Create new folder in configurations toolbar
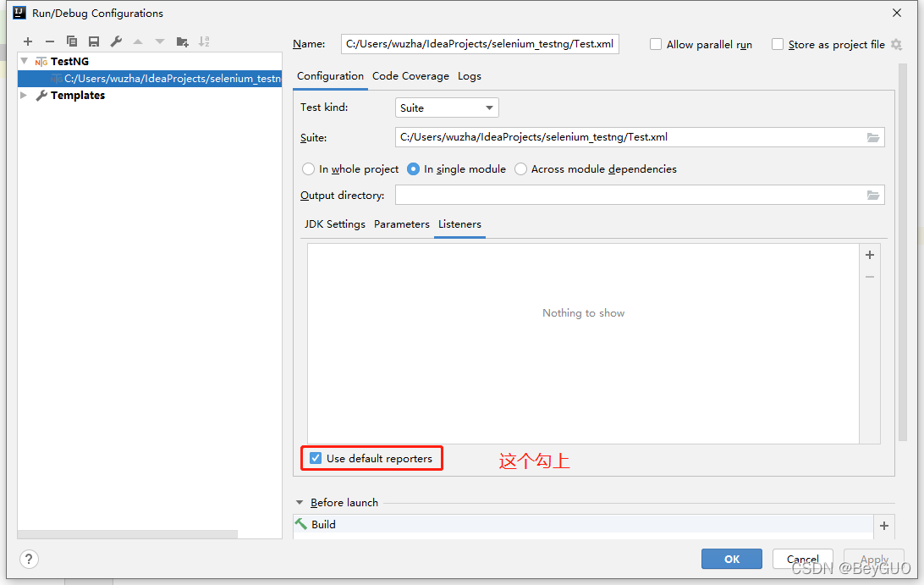Image resolution: width=924 pixels, height=585 pixels. pyautogui.click(x=182, y=41)
